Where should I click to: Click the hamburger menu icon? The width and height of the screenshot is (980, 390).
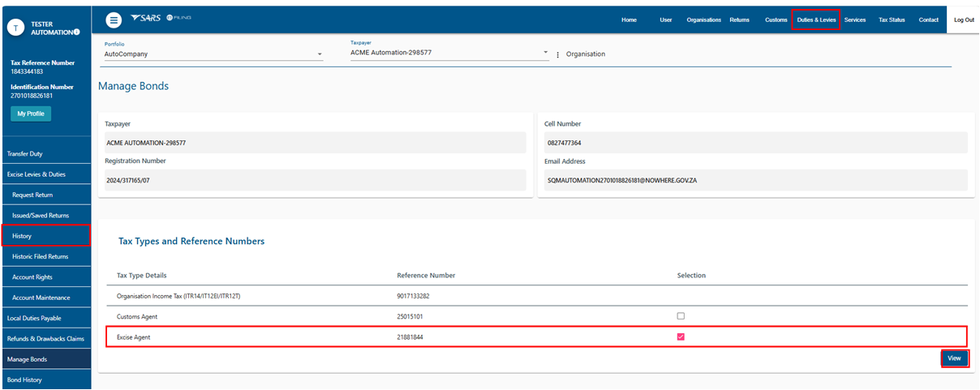114,19
